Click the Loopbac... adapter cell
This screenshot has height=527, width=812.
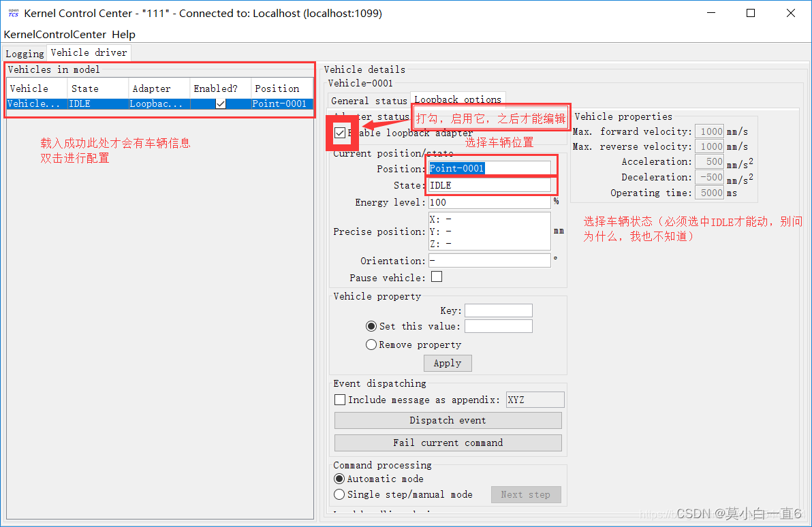pyautogui.click(x=159, y=103)
